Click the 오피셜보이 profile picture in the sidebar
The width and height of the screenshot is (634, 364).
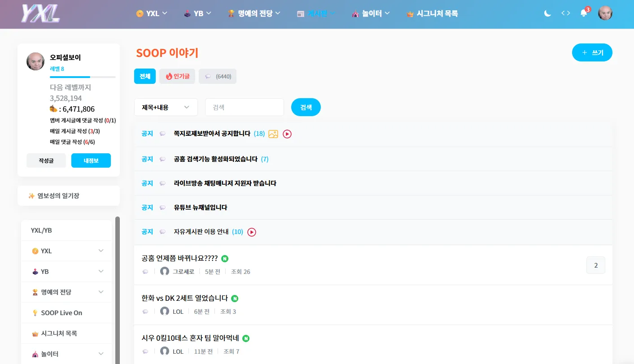point(35,61)
